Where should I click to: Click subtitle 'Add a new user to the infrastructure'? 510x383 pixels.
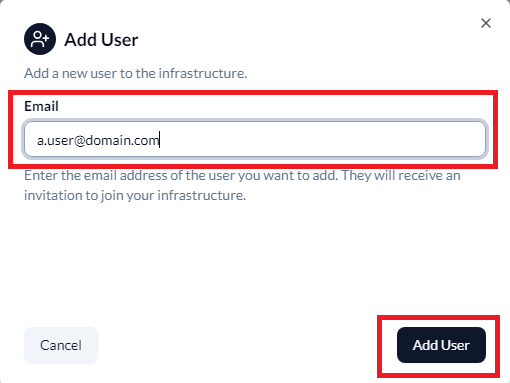(135, 73)
